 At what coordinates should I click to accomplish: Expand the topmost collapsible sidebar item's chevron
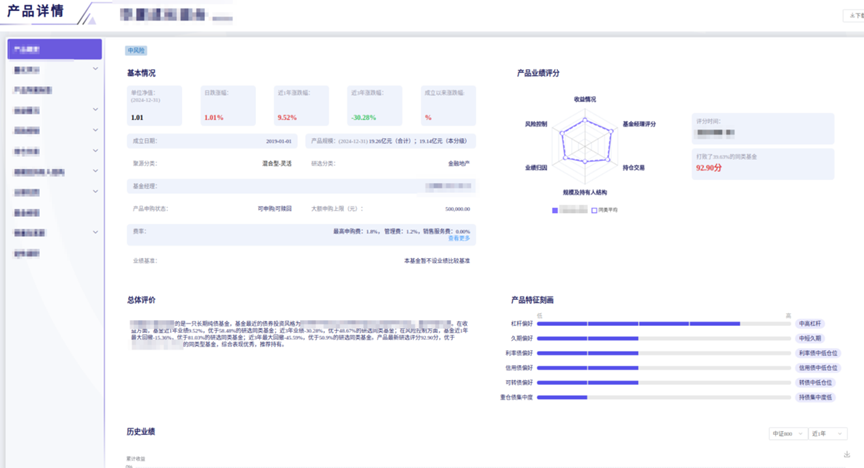pyautogui.click(x=95, y=70)
